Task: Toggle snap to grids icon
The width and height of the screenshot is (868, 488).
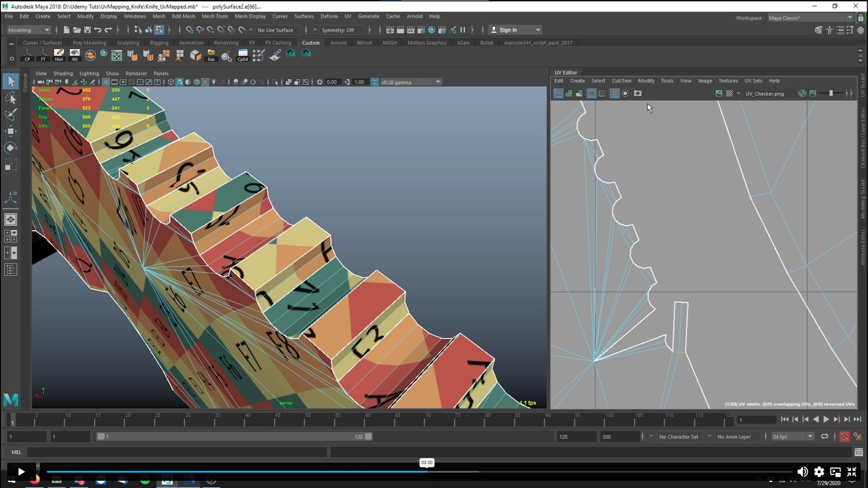Action: [189, 30]
